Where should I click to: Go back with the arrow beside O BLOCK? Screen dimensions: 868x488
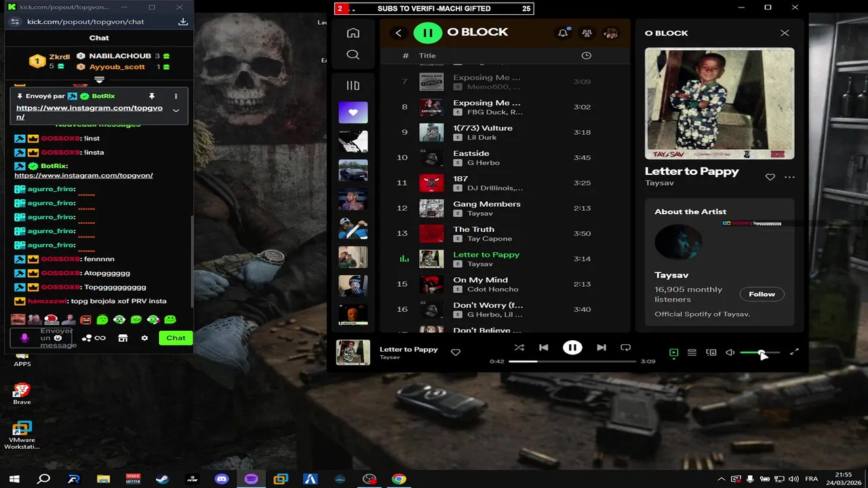point(398,33)
